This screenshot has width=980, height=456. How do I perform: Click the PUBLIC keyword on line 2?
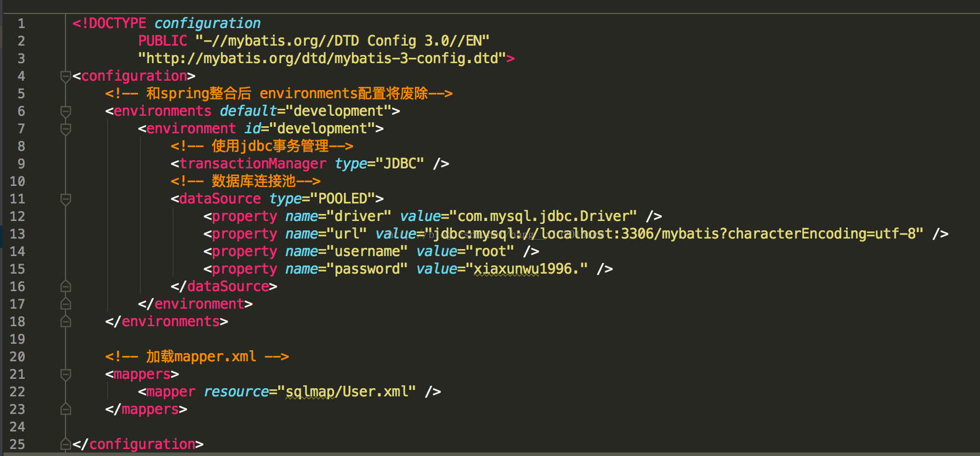click(163, 41)
